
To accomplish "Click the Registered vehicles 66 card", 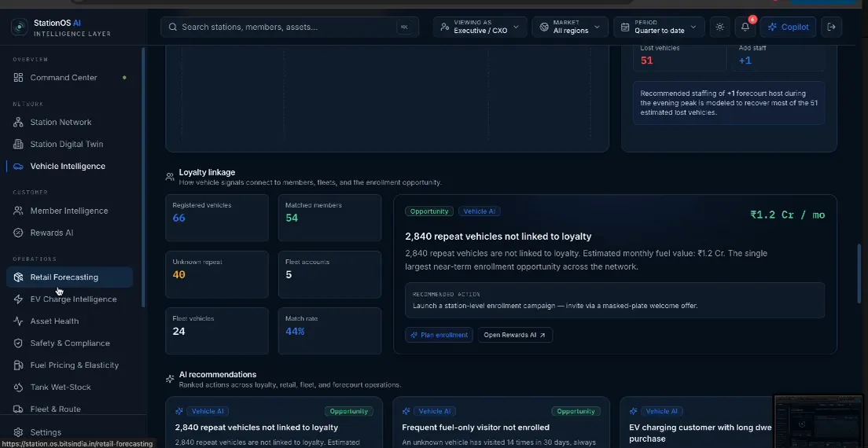I will point(217,218).
